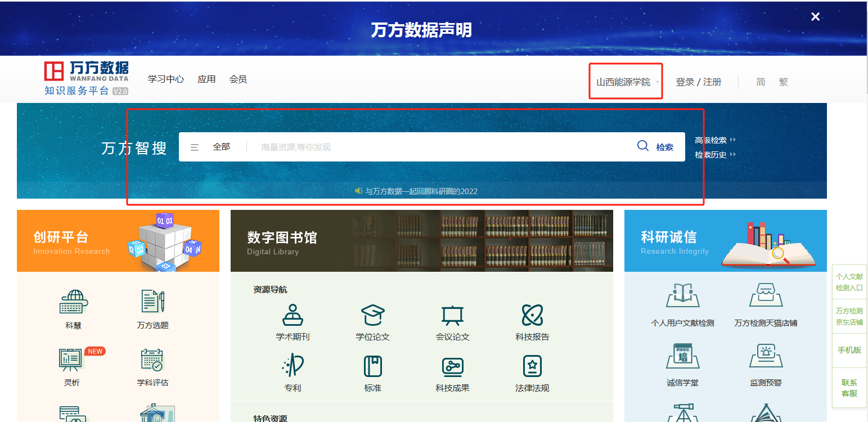Click the 会议论文 presentation board icon

(x=452, y=315)
